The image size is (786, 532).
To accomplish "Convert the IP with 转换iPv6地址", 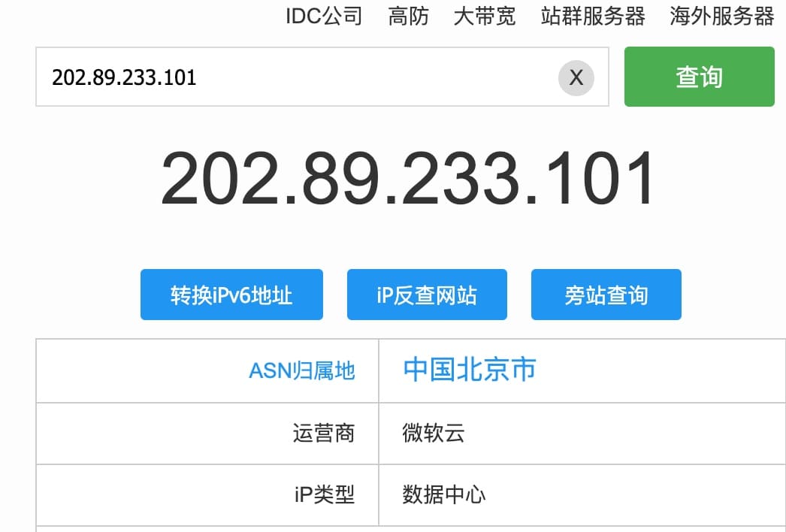I will tap(231, 295).
